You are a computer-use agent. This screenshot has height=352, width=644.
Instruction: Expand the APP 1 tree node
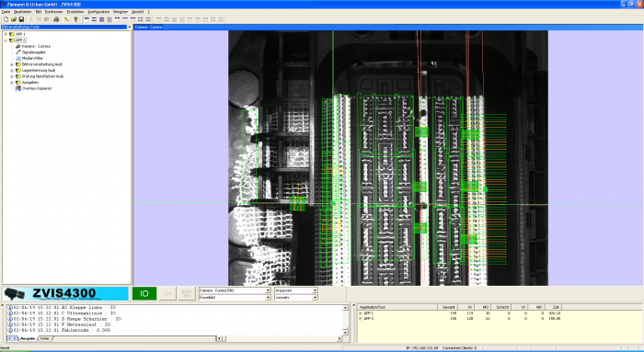click(x=6, y=34)
